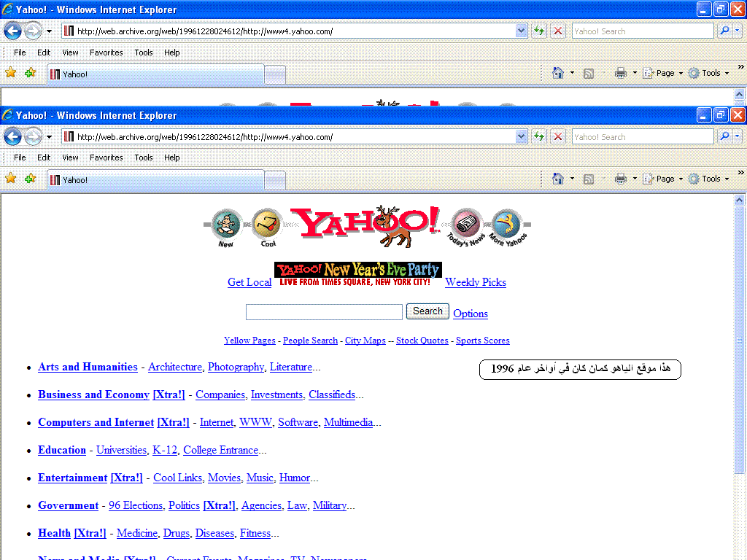
Task: Open People Search link
Action: 310,341
